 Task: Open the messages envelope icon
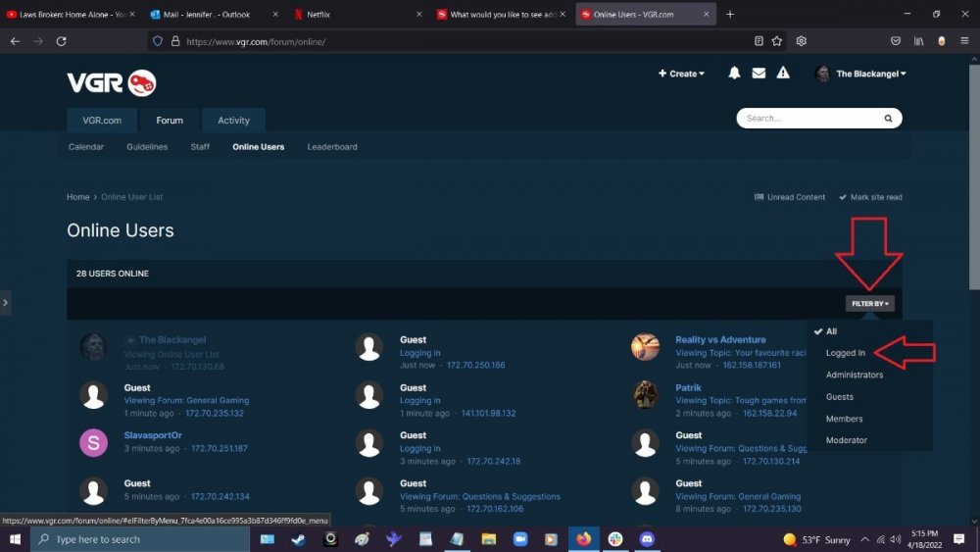tap(759, 74)
